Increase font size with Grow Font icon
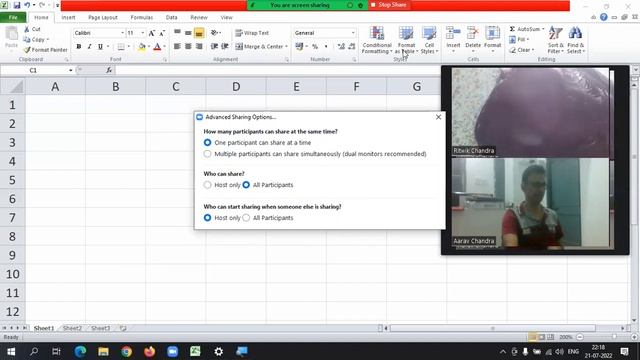This screenshot has width=640, height=360. [151, 33]
